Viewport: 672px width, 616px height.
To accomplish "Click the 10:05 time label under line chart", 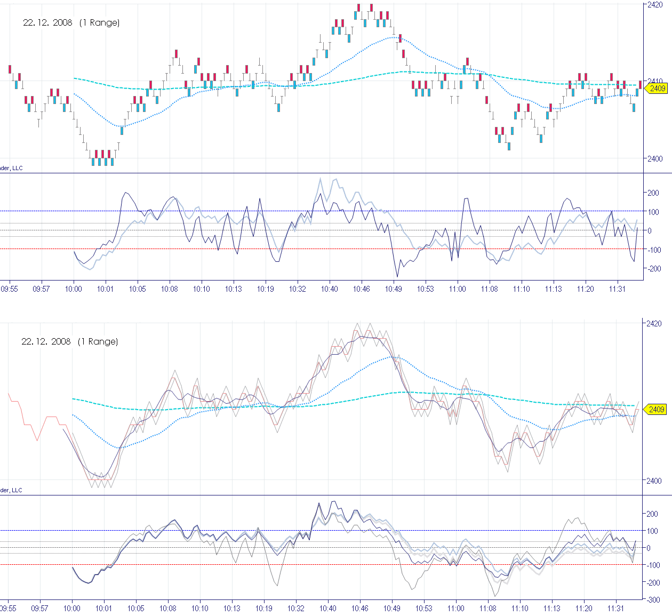I will [x=135, y=609].
